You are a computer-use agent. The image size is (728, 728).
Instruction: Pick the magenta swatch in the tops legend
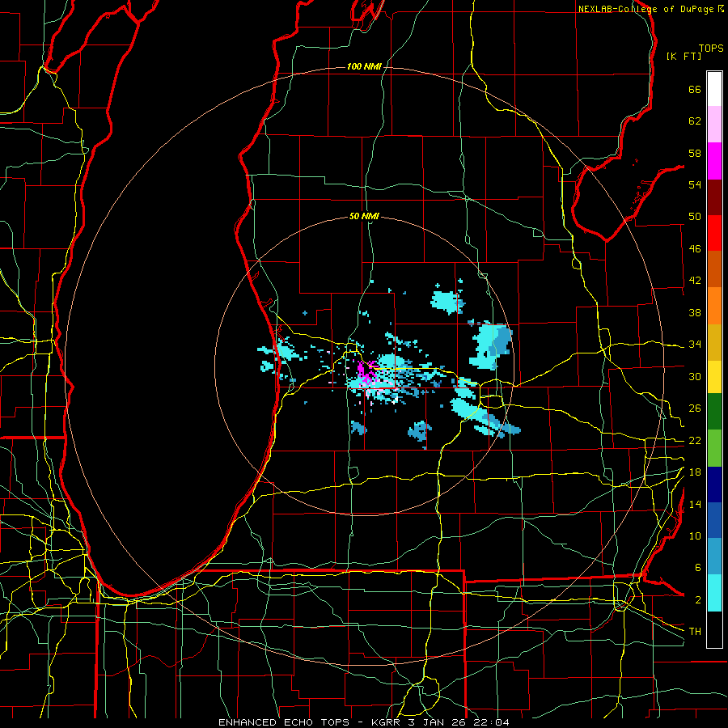click(714, 161)
